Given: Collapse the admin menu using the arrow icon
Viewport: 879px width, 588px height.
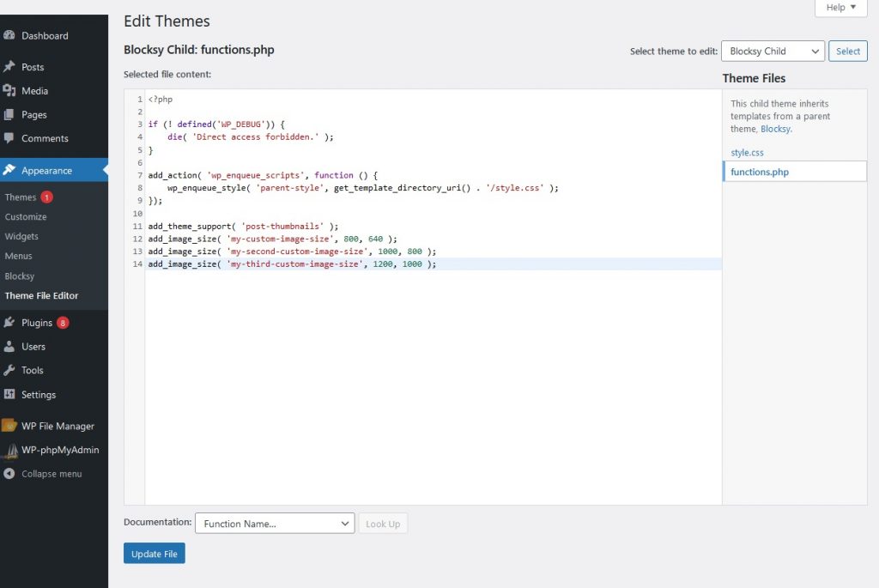Looking at the screenshot, I should click(9, 474).
